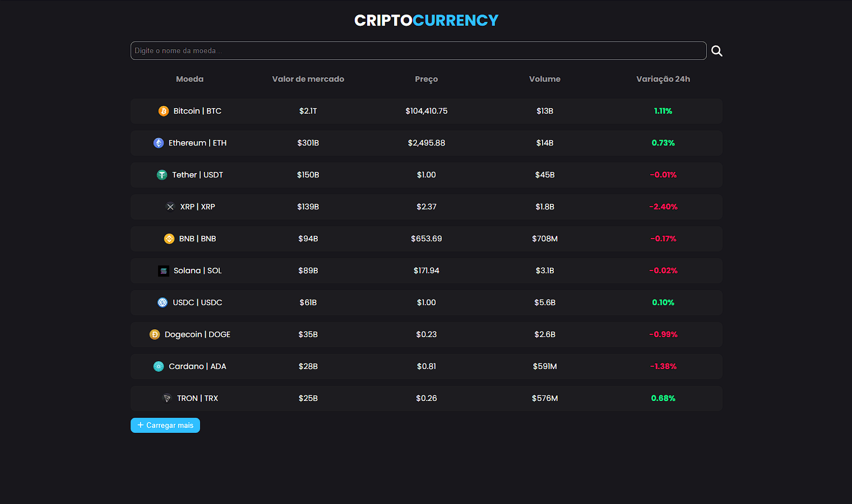This screenshot has height=504, width=852.
Task: Select Bitcoin 24h change 1.11%
Action: tap(663, 111)
